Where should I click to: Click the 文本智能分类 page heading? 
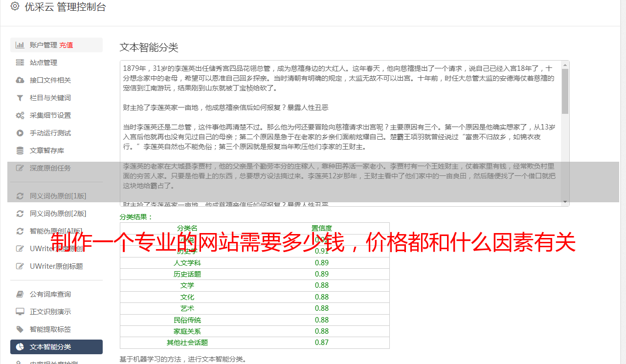click(x=149, y=47)
